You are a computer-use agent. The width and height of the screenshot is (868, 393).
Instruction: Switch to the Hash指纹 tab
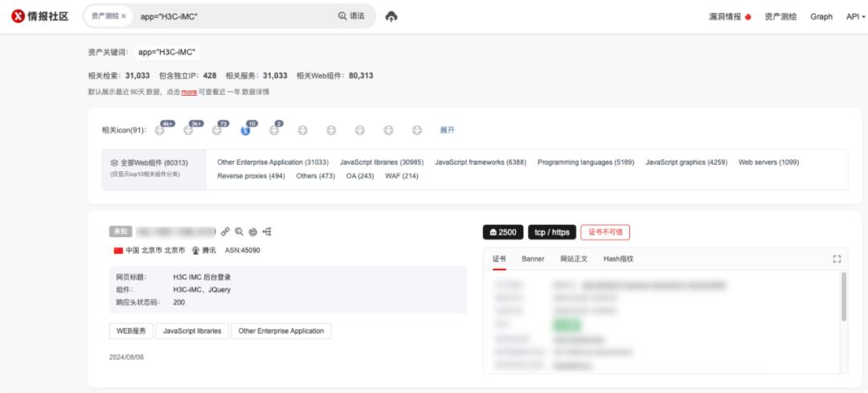[618, 259]
